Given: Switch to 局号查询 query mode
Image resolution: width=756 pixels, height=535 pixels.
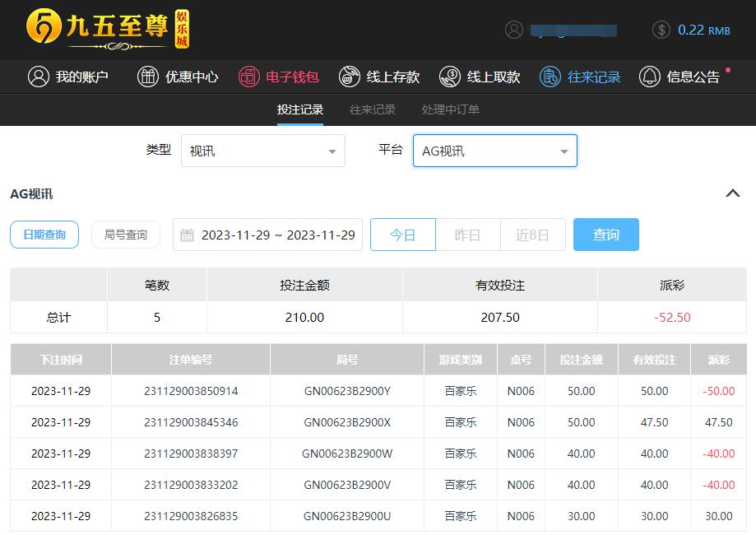Looking at the screenshot, I should [126, 235].
